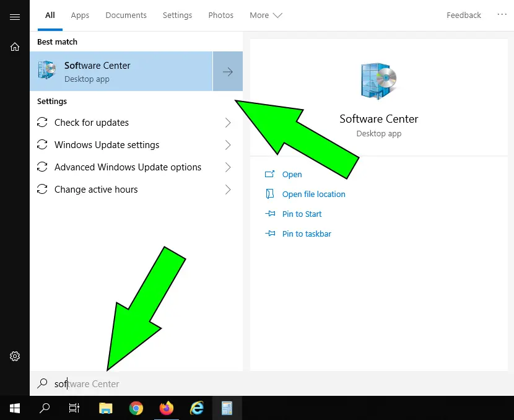Click the large Software Center preview icon
This screenshot has height=420, width=514.
click(x=378, y=81)
